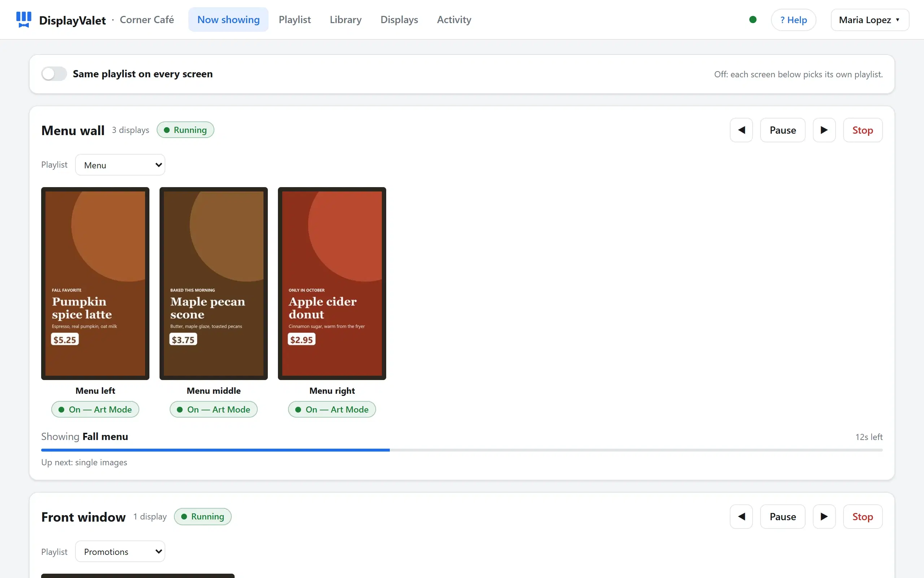Open the Menu wall playlist dropdown
924x578 pixels.
click(x=120, y=165)
